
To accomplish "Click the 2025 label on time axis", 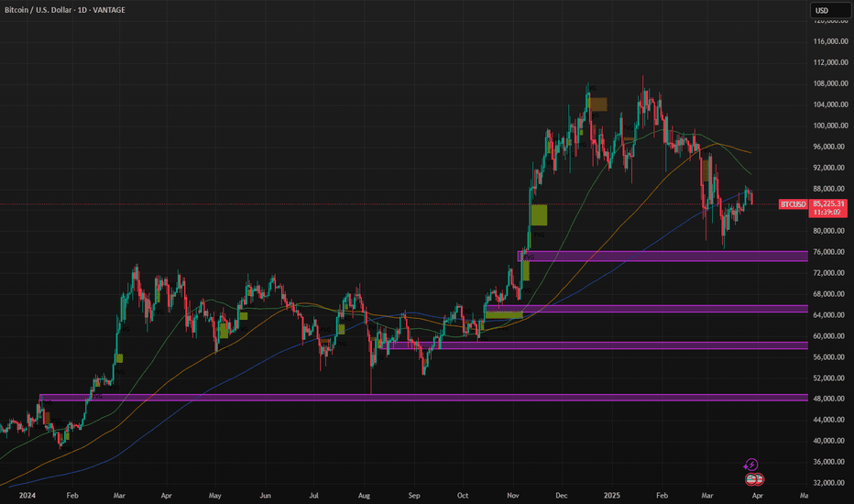I will 612,496.
